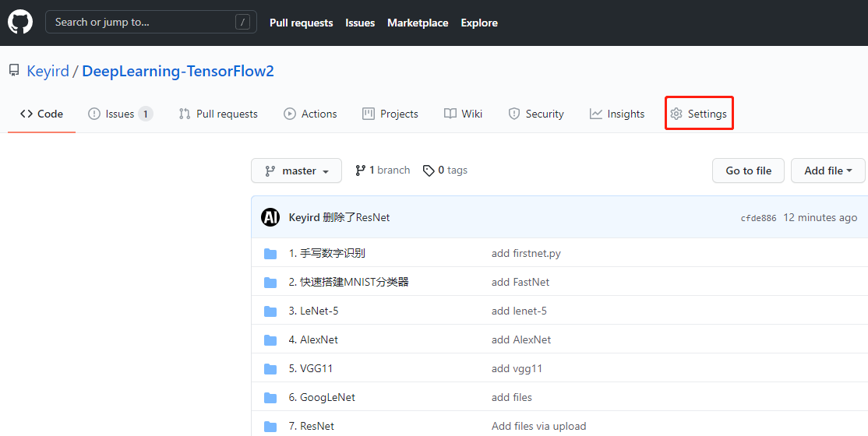Click the slash shortcut icon in search box
868x436 pixels.
click(x=242, y=22)
